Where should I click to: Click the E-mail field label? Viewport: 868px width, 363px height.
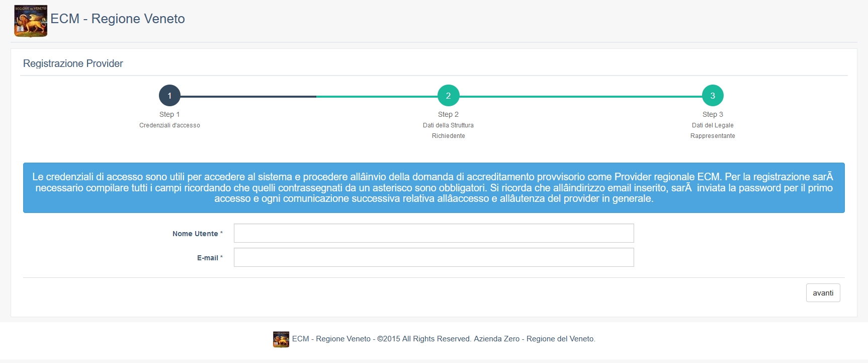coord(210,258)
